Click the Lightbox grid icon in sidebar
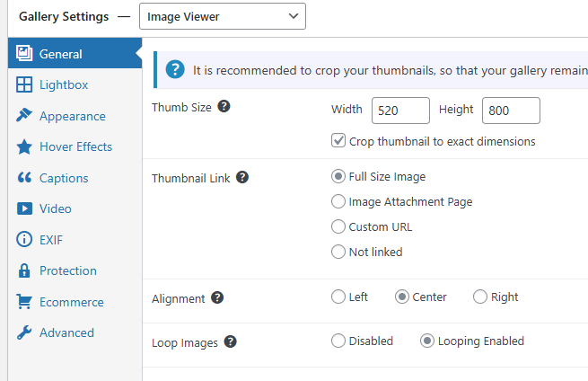Image resolution: width=588 pixels, height=381 pixels. click(24, 85)
